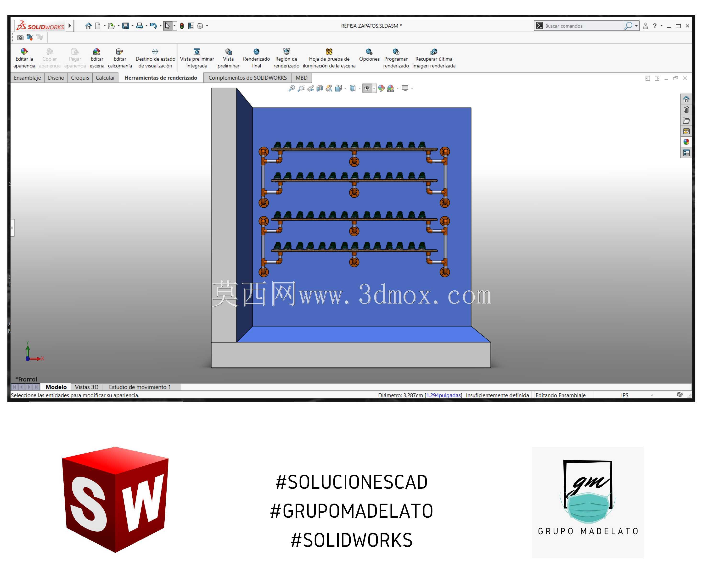Click Zoom to Fit in view toolbar

point(292,88)
